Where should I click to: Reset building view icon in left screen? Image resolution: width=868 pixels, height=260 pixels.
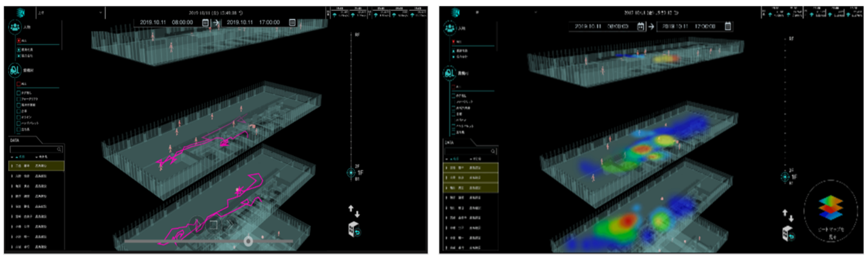354,229
